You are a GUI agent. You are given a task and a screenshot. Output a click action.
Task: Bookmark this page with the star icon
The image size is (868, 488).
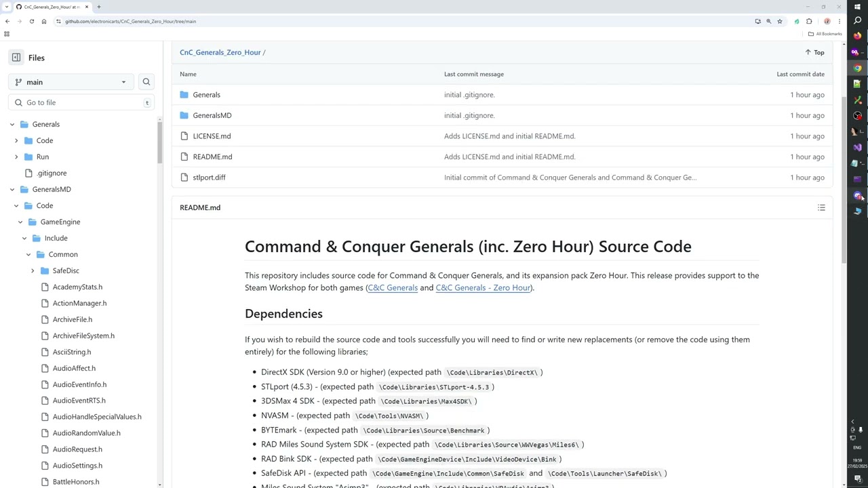[779, 21]
